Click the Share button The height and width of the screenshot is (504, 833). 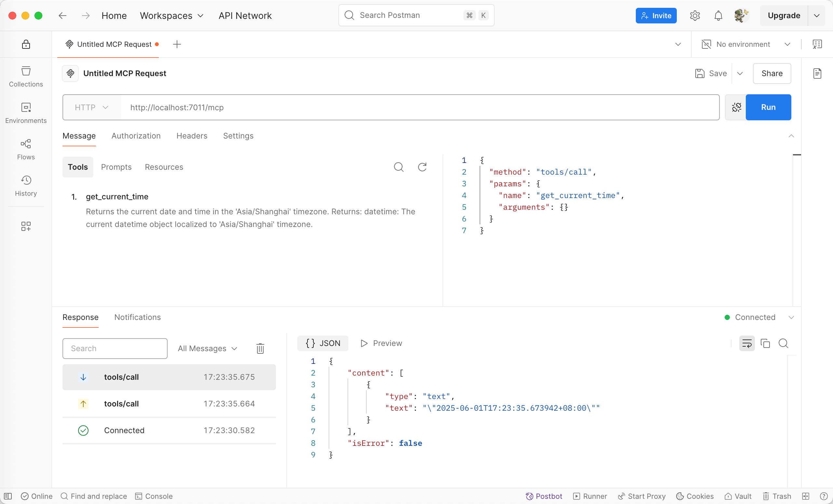pos(772,73)
